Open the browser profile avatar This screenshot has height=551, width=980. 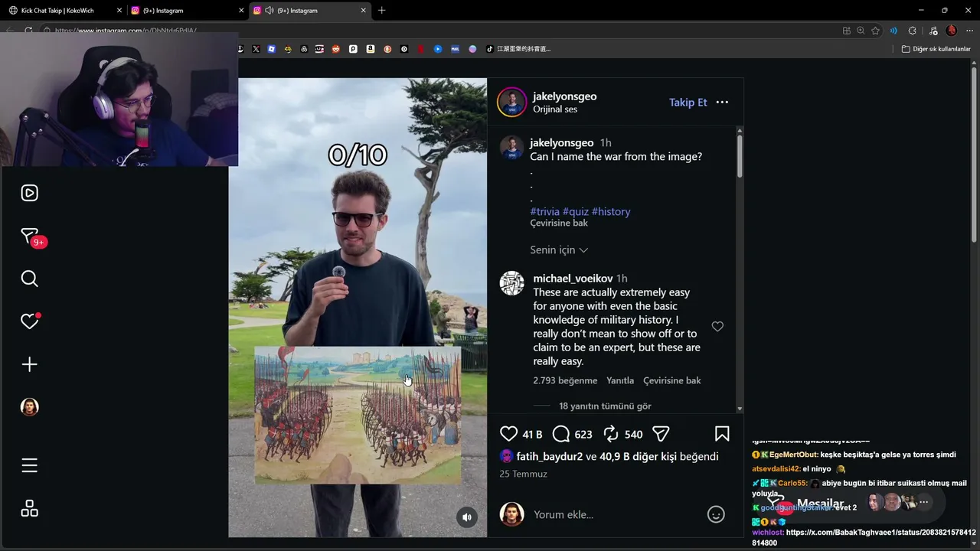point(952,31)
